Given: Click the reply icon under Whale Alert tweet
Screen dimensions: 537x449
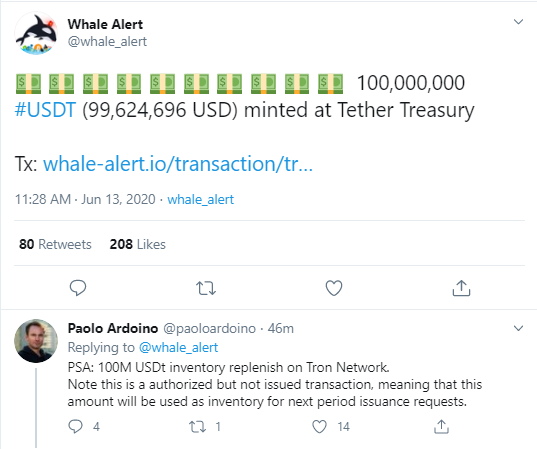Looking at the screenshot, I should coord(78,288).
